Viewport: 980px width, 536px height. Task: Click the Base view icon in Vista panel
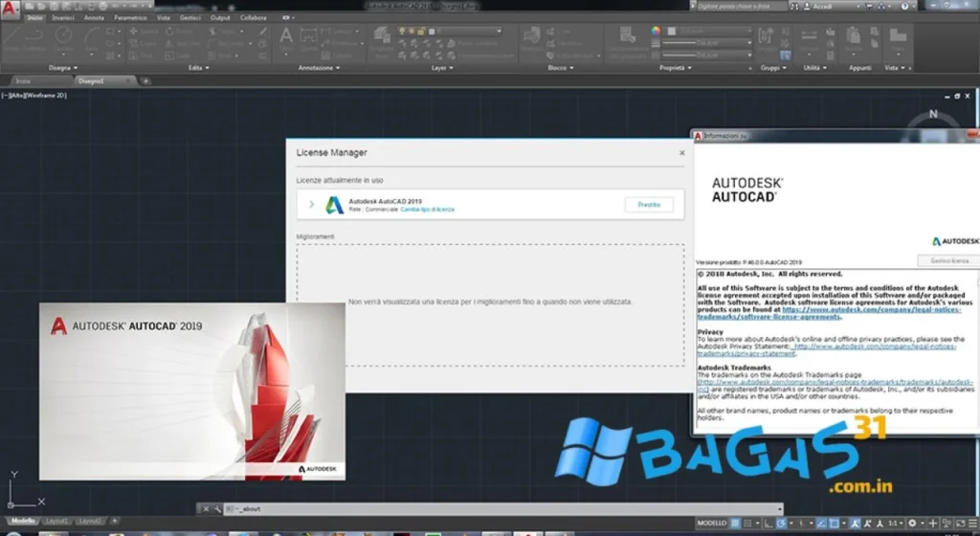(898, 37)
